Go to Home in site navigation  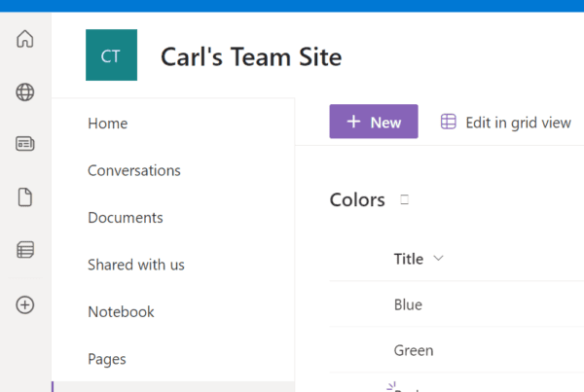[x=108, y=124]
